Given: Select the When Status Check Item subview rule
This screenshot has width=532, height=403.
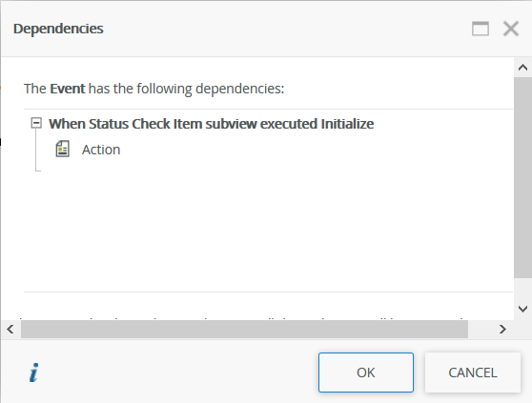Looking at the screenshot, I should 211,124.
